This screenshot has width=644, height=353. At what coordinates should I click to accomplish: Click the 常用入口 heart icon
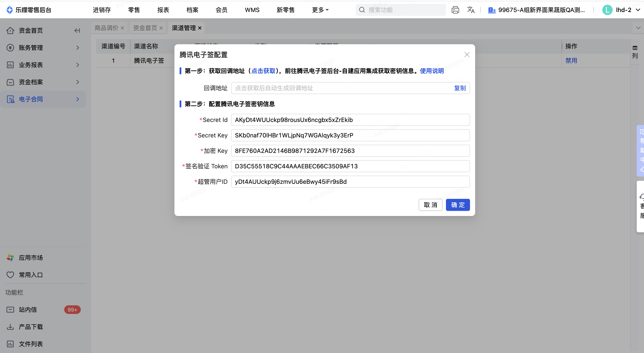(x=10, y=275)
